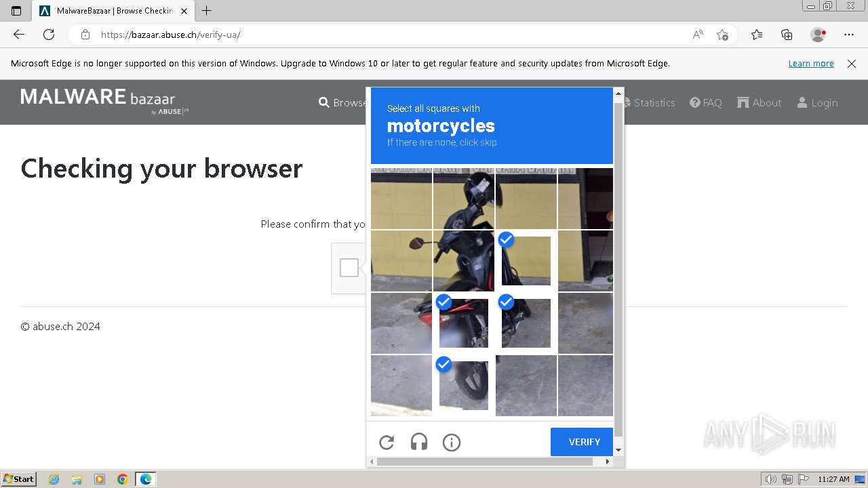
Task: Click the captcha refresh challenge icon
Action: (x=387, y=443)
